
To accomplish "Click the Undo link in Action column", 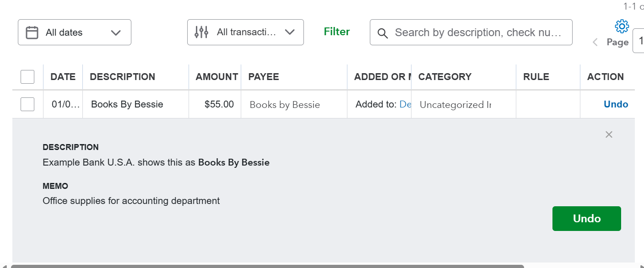I will pyautogui.click(x=616, y=104).
